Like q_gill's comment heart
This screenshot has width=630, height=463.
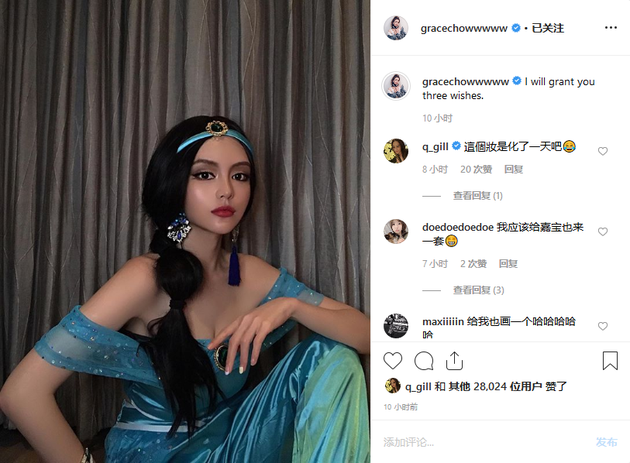coord(603,151)
